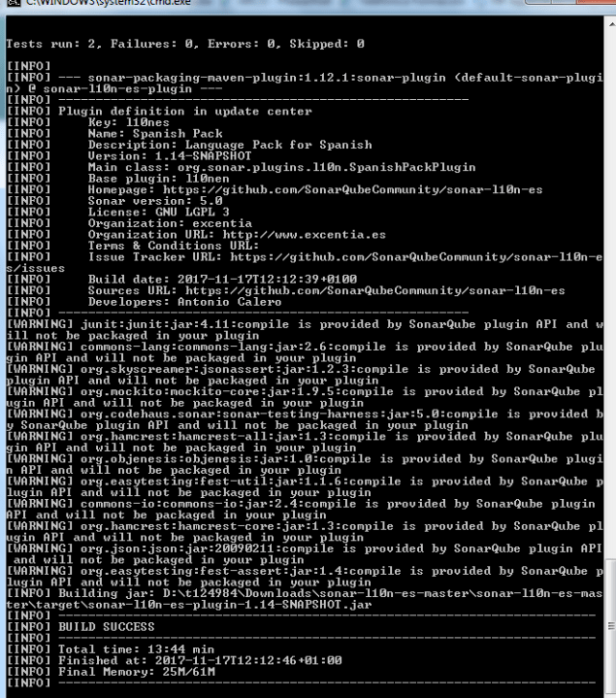Viewport: 616px width, 698px height.
Task: Click the scrollbar up arrow
Action: (611, 23)
